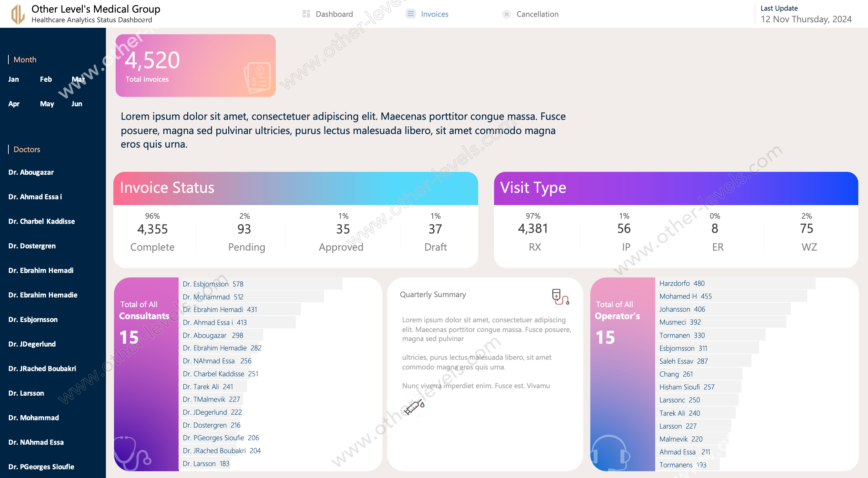Select Dr. Mohammad from doctors list
The width and height of the screenshot is (868, 478).
[33, 417]
